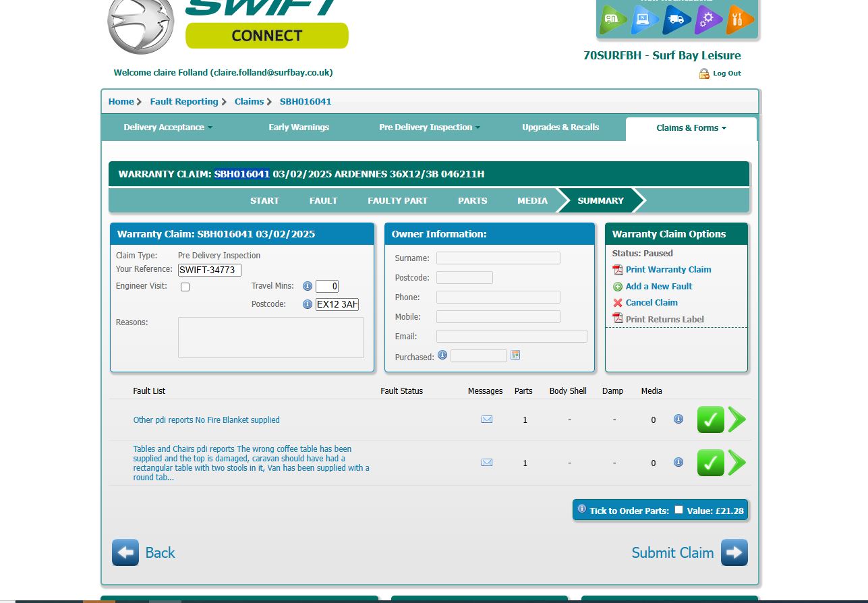Open the calendar picker for Purchased date
The height and width of the screenshot is (603, 868).
[x=515, y=355]
